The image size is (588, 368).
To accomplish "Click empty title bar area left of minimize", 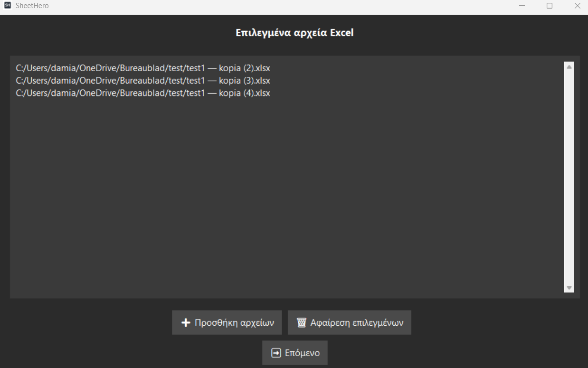I will pyautogui.click(x=285, y=6).
